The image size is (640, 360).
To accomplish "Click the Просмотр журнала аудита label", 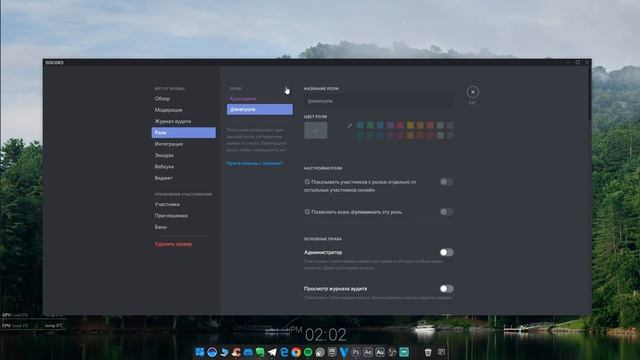I will 335,289.
